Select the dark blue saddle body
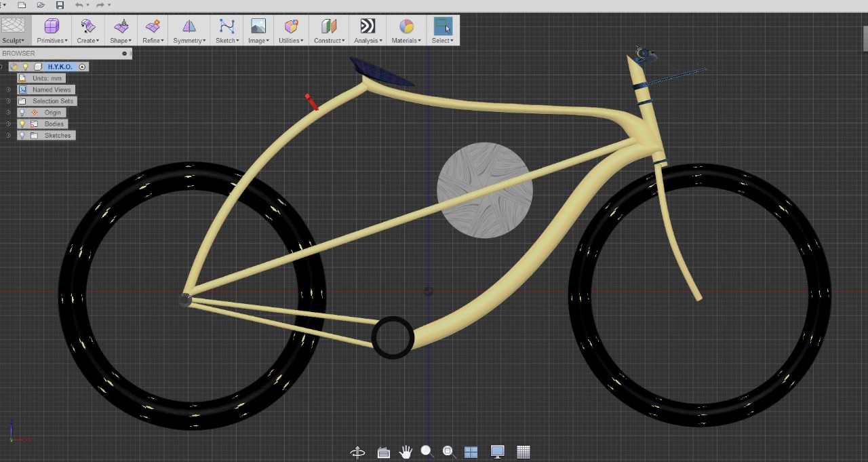Viewport: 868px width, 462px height. point(380,72)
